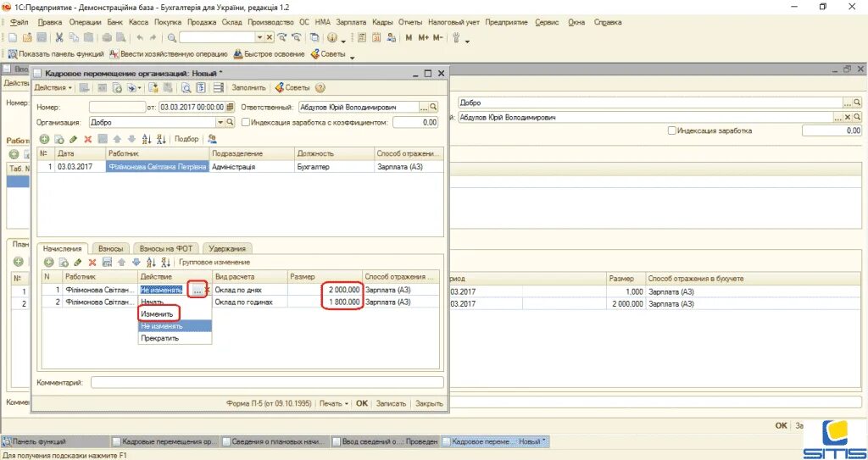Click help question mark in dialog toolbar

click(320, 88)
